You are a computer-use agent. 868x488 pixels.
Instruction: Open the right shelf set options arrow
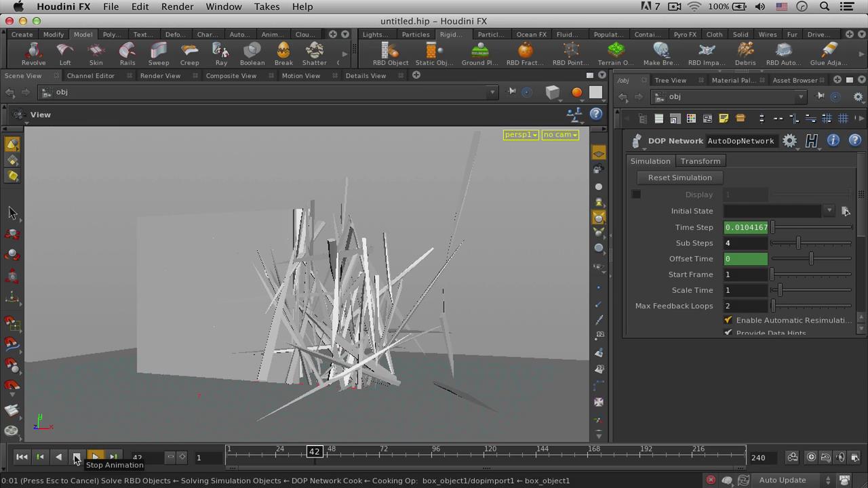(861, 35)
